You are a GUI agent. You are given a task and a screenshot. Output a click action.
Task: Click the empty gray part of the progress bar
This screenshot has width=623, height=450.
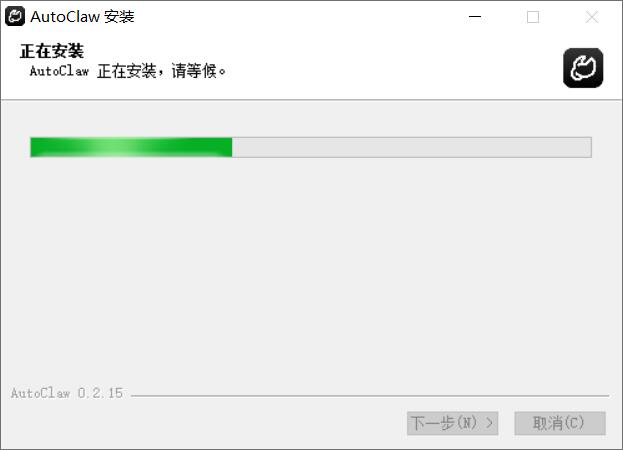click(412, 147)
